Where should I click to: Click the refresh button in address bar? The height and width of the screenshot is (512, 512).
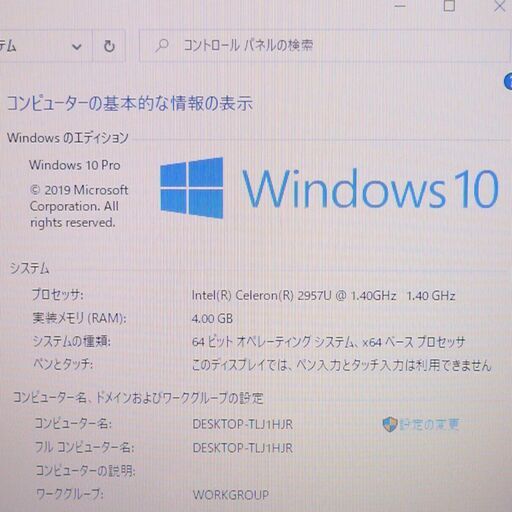pyautogui.click(x=109, y=46)
